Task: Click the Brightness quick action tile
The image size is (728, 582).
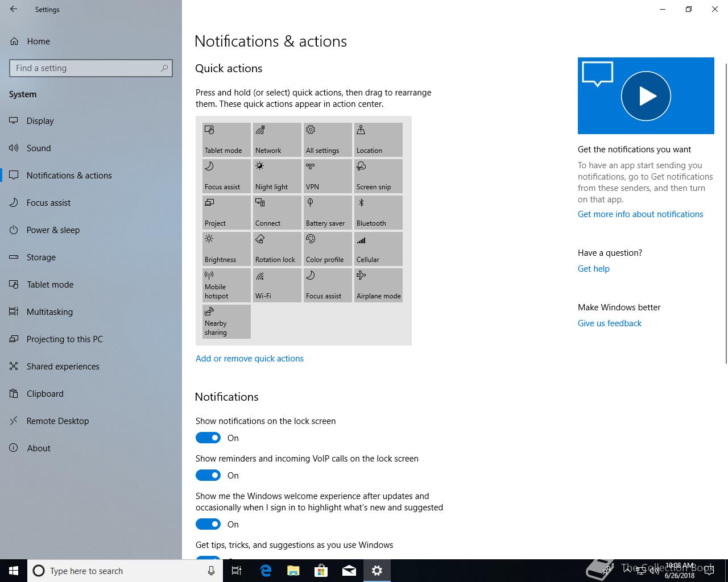Action: tap(226, 249)
